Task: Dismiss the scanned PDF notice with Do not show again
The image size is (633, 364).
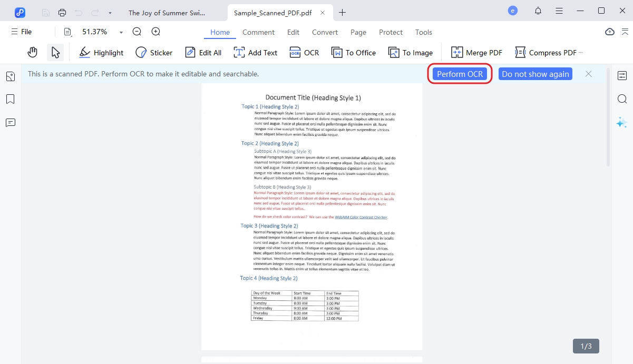Action: 535,74
